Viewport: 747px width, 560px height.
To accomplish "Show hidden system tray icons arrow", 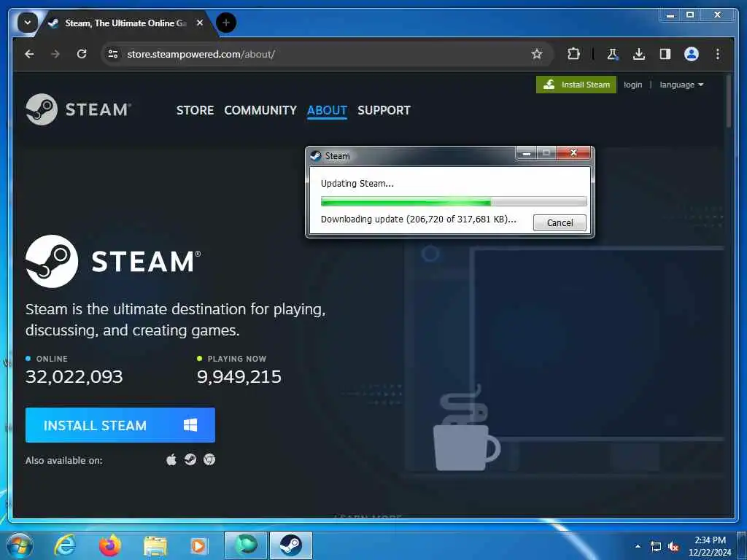I will 638,546.
